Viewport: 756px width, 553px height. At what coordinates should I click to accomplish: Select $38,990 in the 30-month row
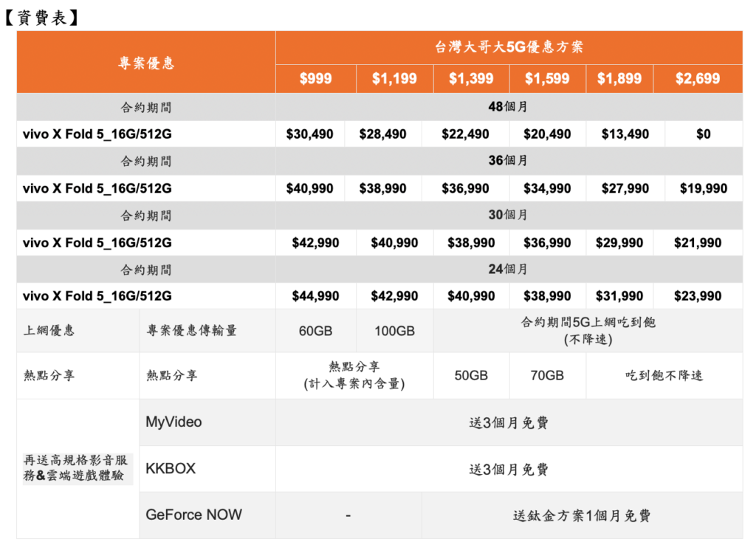[x=471, y=242]
